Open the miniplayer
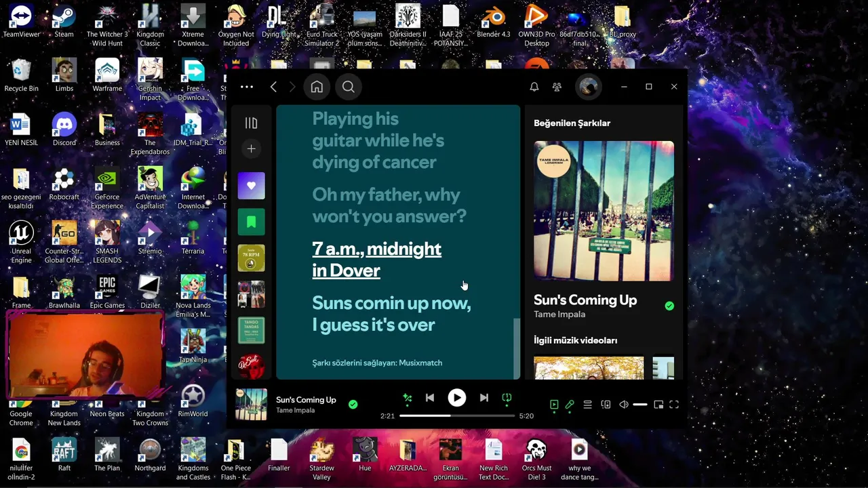The image size is (868, 488). [658, 405]
